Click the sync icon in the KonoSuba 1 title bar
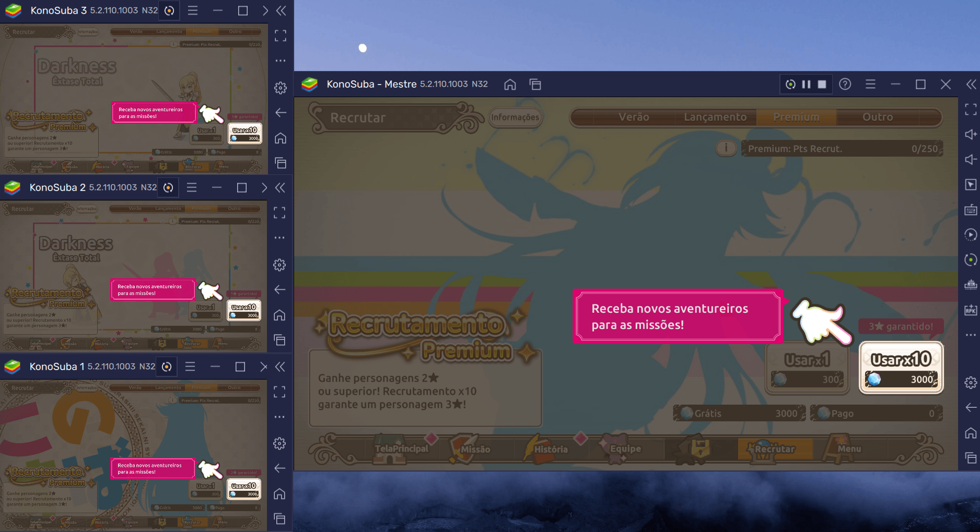980x532 pixels. pos(167,367)
